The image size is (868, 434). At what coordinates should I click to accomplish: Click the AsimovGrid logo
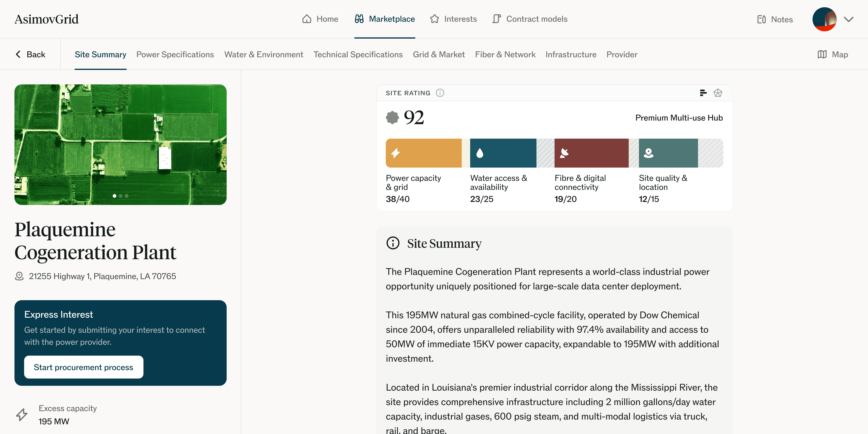click(x=47, y=19)
